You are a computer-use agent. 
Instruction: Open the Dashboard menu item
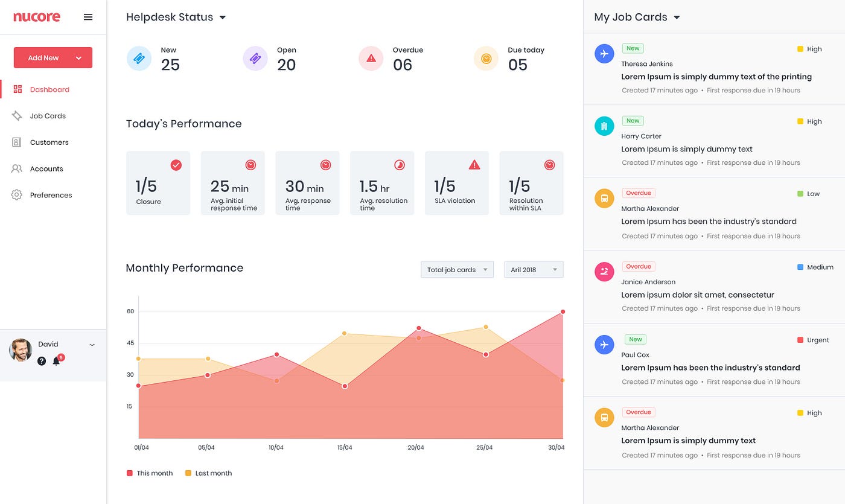[x=49, y=89]
